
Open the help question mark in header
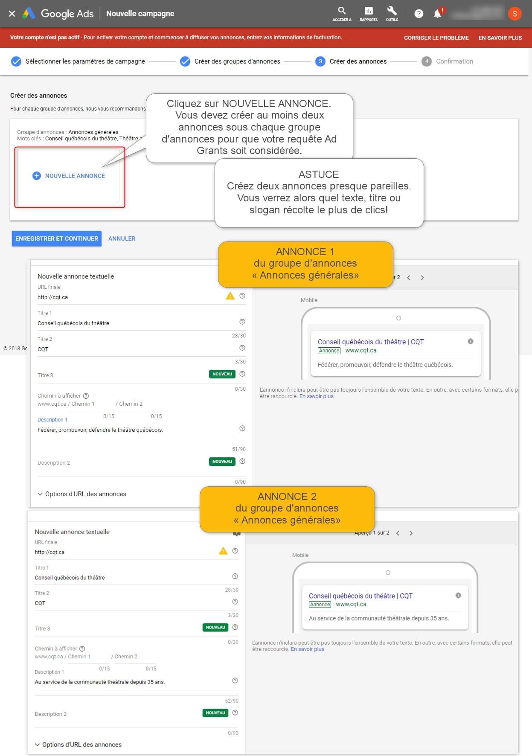point(419,14)
